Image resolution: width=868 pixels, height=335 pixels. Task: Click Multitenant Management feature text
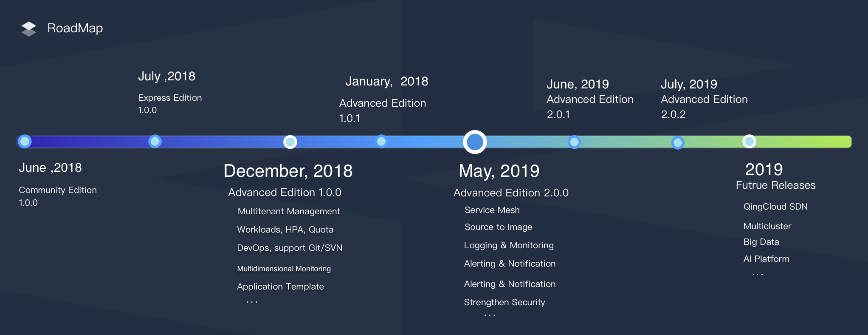(289, 211)
